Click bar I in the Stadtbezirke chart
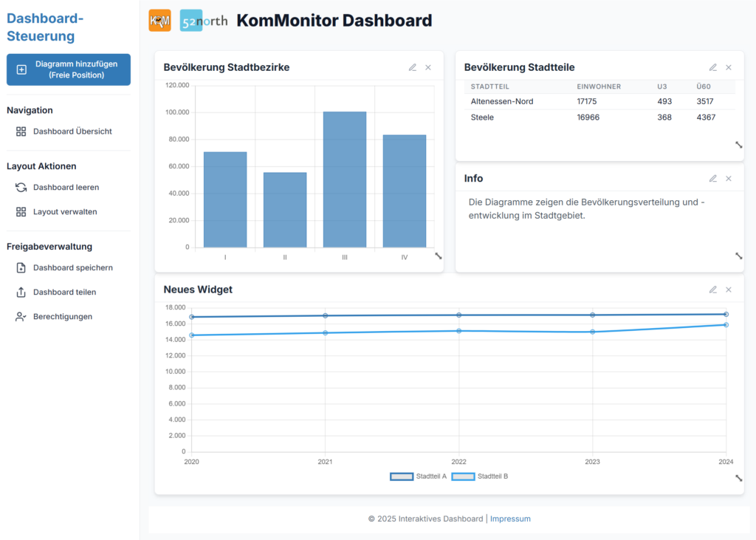Image resolution: width=756 pixels, height=540 pixels. 225,199
